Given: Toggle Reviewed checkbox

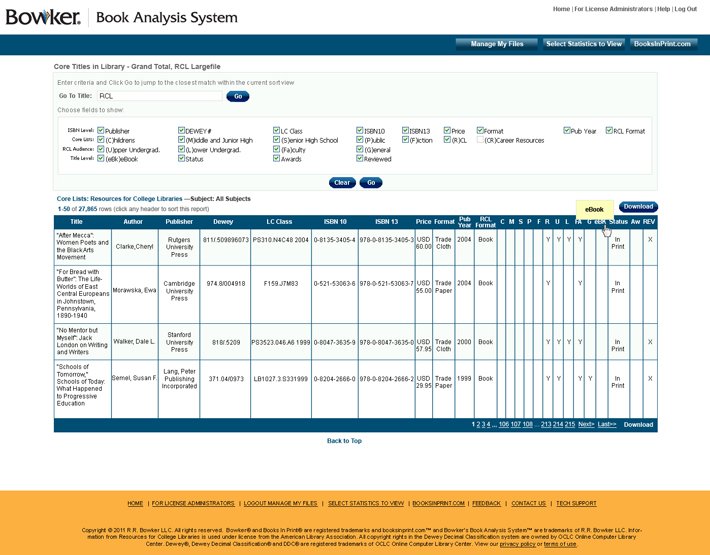Looking at the screenshot, I should pyautogui.click(x=360, y=158).
